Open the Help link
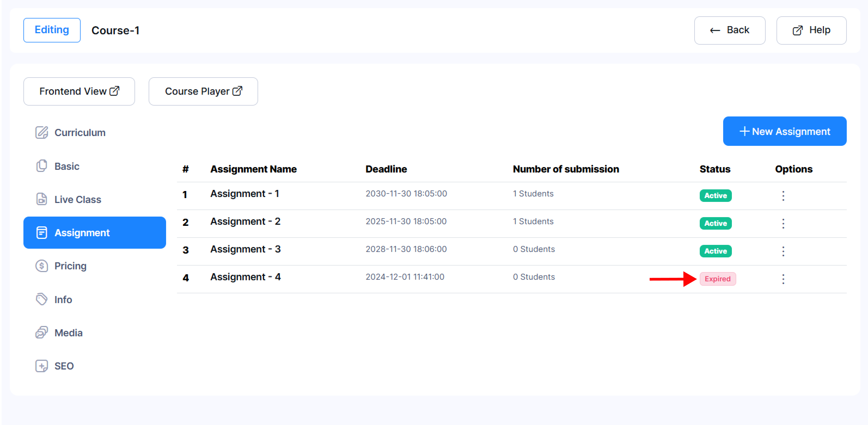Screen dimensions: 868x425 click(x=811, y=30)
